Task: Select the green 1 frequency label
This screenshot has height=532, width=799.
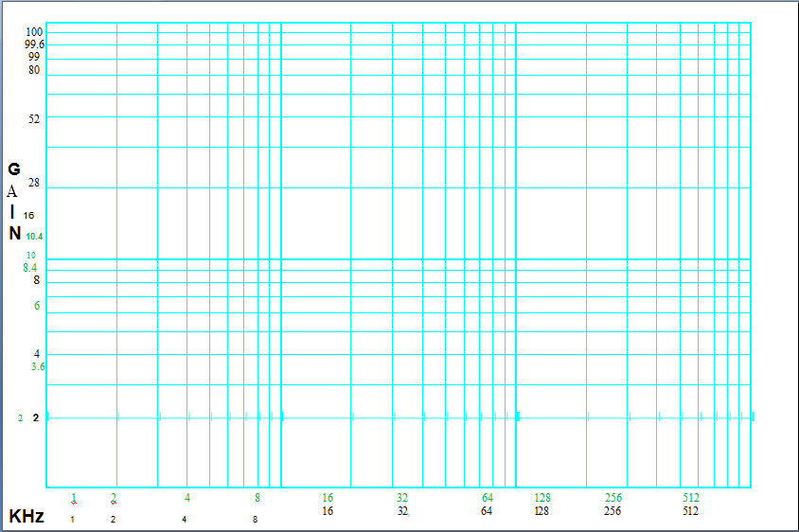Action: (74, 498)
